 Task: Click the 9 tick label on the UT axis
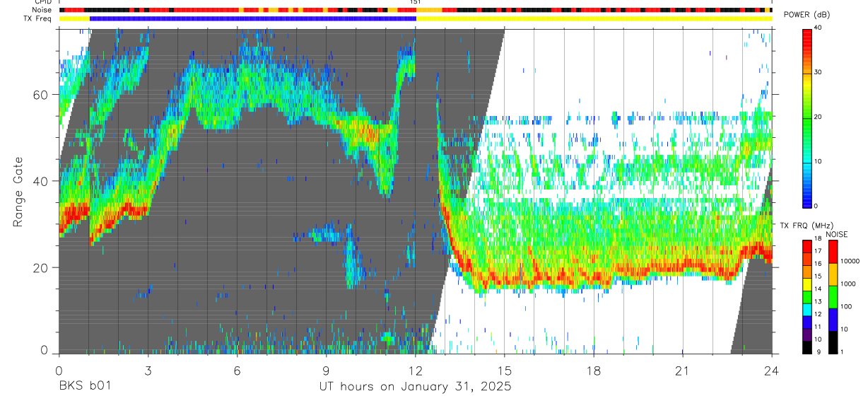click(326, 370)
